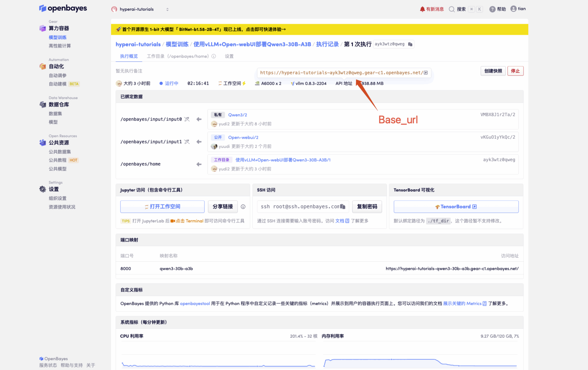Click 创建快照 to create snapshot
The image size is (588, 370).
point(493,71)
